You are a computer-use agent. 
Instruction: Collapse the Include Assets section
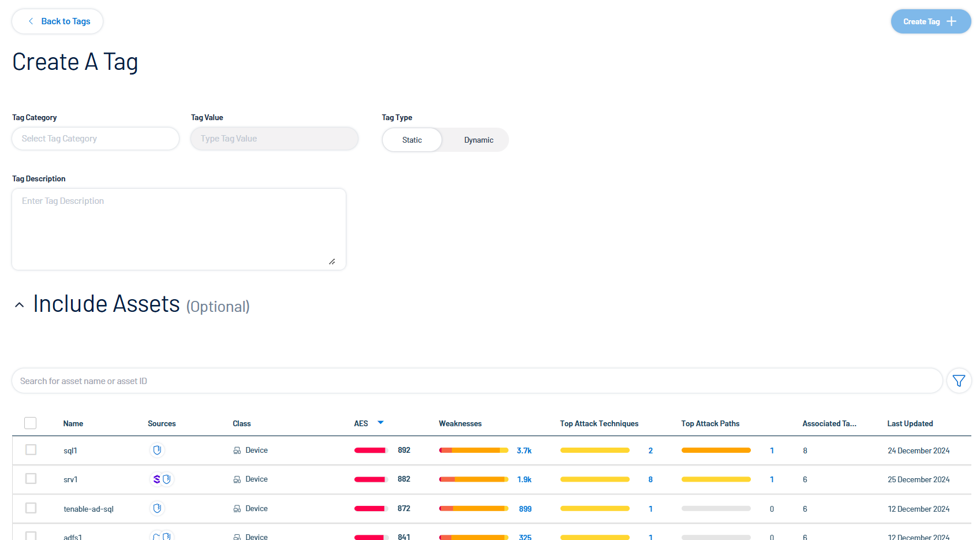[20, 305]
